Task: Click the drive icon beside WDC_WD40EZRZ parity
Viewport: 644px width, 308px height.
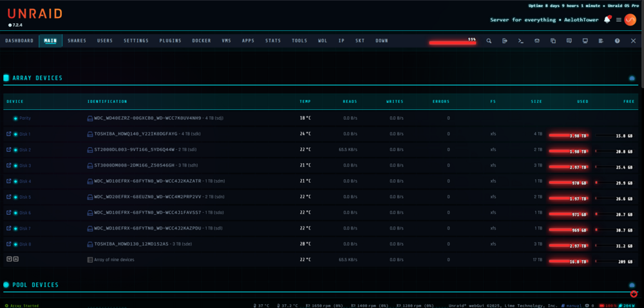Action: [90, 118]
